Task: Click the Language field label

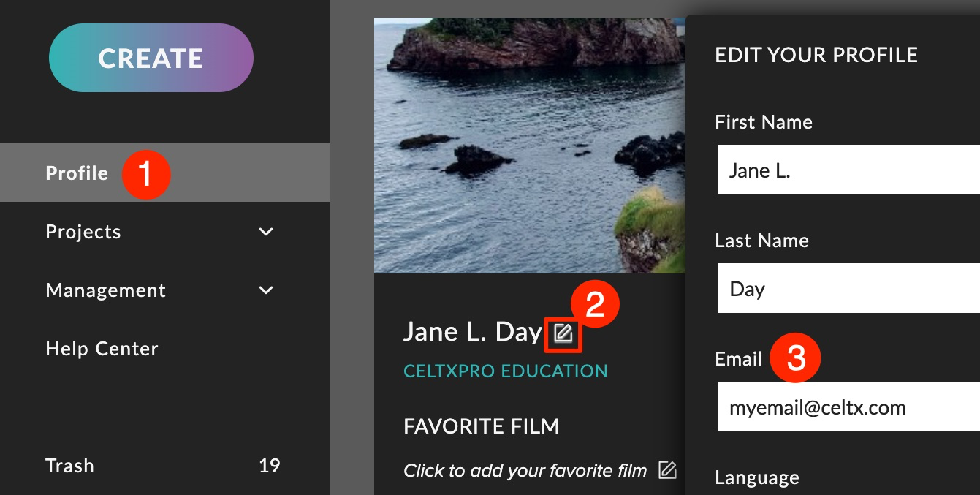Action: (x=757, y=477)
